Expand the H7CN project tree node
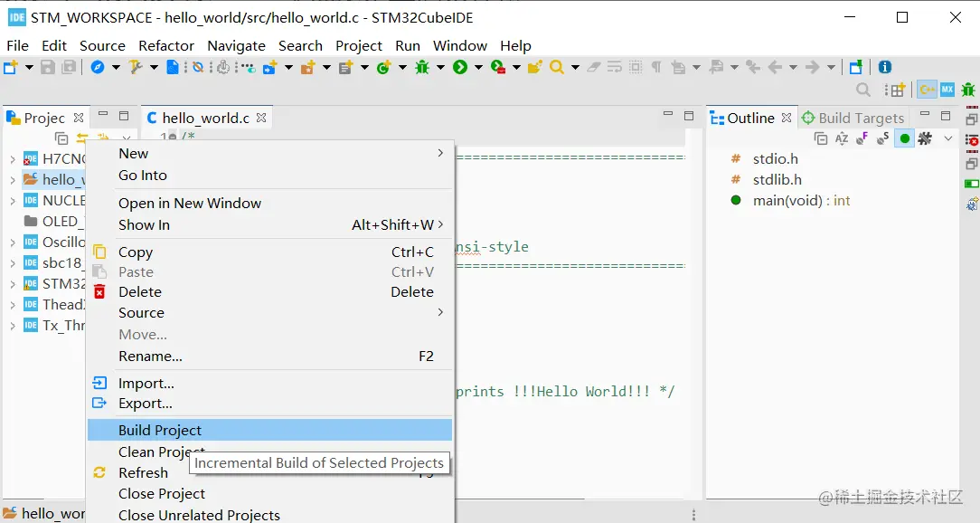Viewport: 980px width, 523px height. pos(13,159)
